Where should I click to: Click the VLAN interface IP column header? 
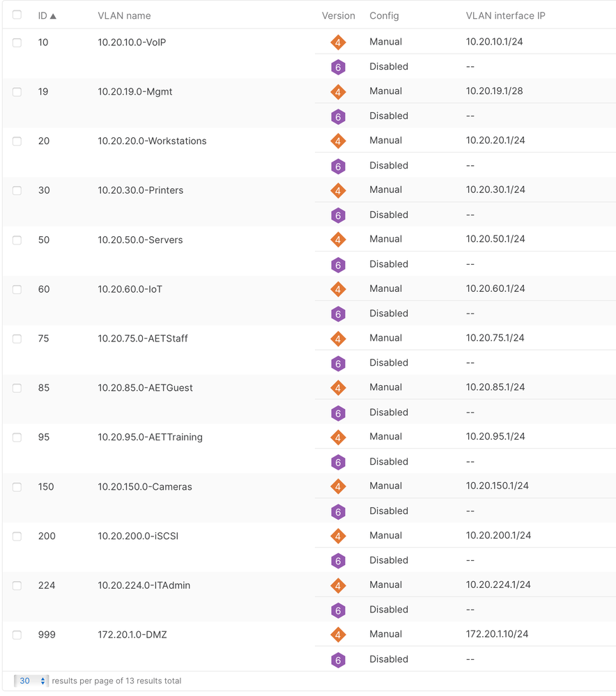click(505, 15)
